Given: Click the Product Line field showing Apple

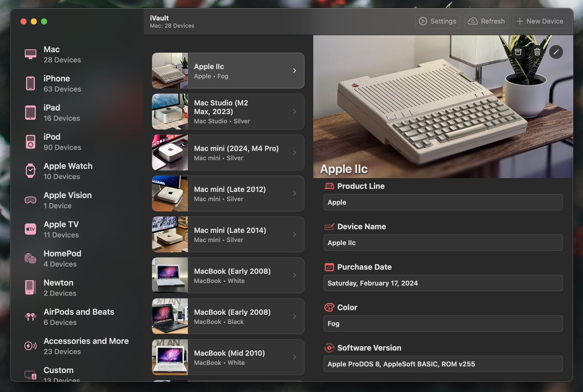Looking at the screenshot, I should pos(443,203).
